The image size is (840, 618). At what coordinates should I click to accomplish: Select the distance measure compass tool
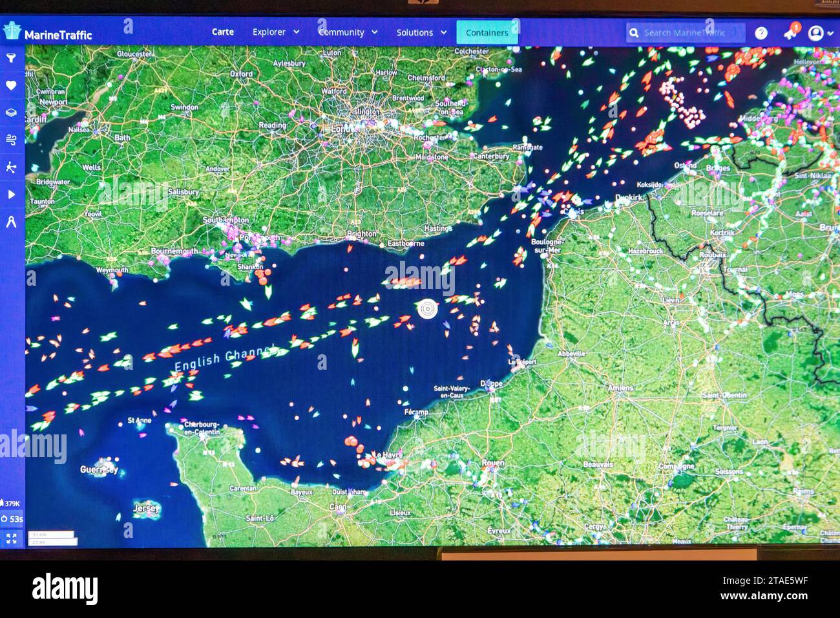pyautogui.click(x=11, y=222)
